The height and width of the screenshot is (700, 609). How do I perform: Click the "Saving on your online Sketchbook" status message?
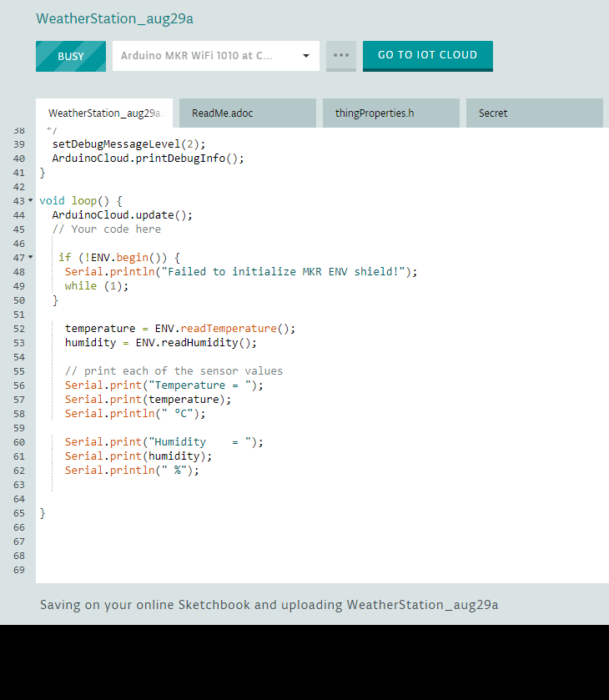coord(269,605)
